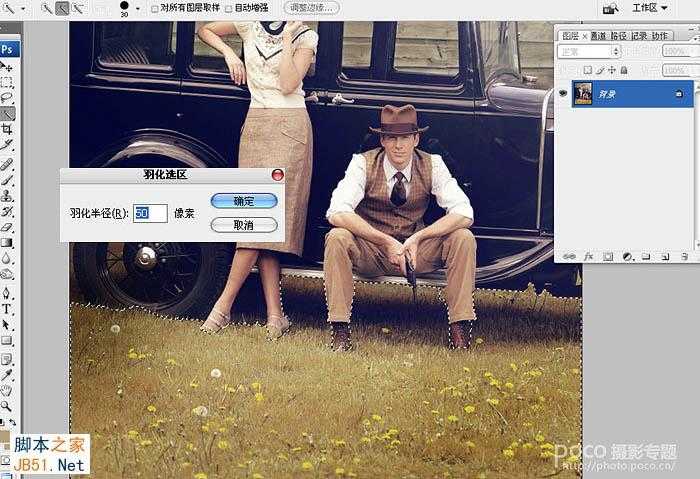Select the History Brush tool
The image size is (700, 479).
point(7,211)
